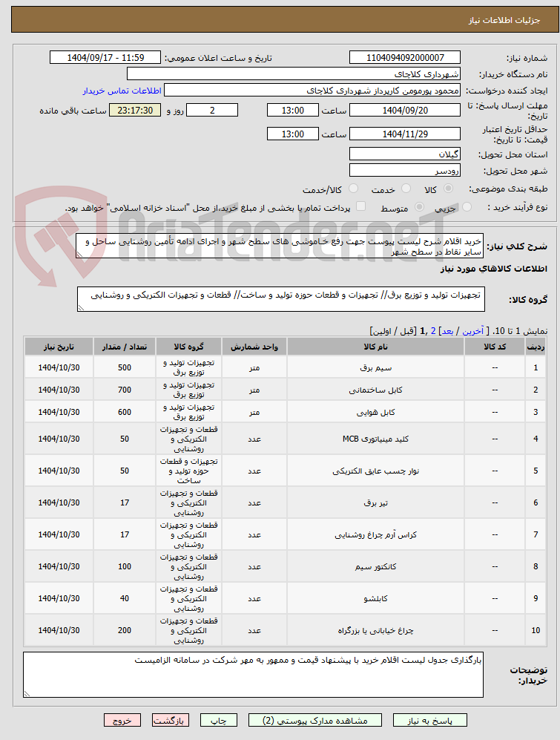This screenshot has width=560, height=740.
Task: Click the تیر برق item name
Action: click(x=375, y=503)
